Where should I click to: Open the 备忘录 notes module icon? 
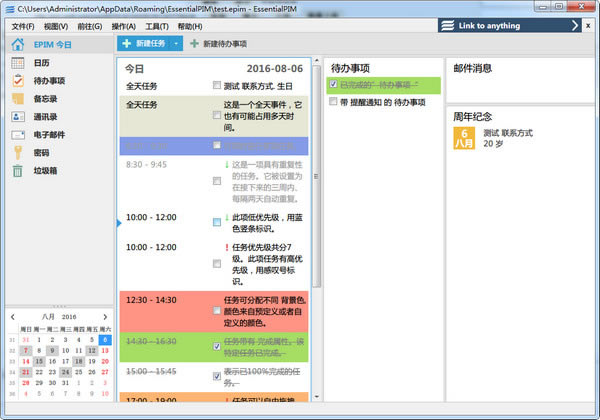tap(18, 99)
